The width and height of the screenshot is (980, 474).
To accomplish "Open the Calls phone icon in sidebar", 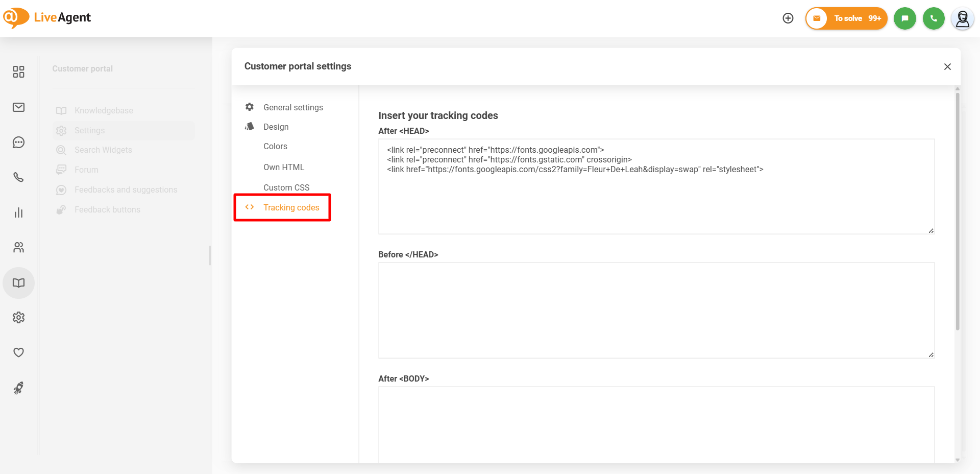I will click(x=18, y=177).
